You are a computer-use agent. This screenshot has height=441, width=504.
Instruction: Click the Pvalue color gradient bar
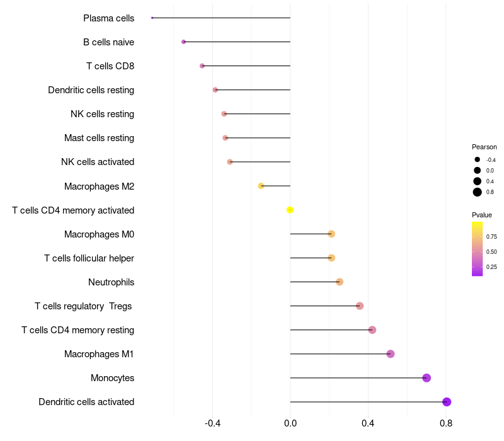click(478, 249)
